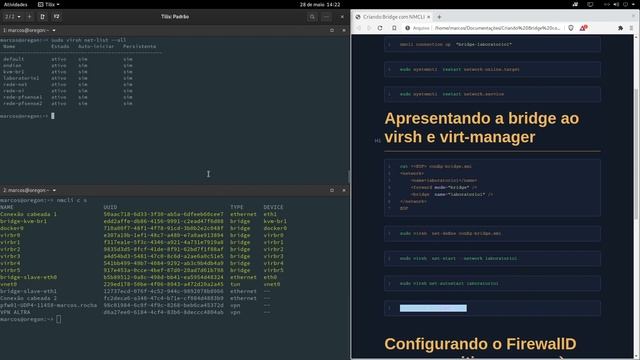Focus the browser address bar path
The height and width of the screenshot is (360, 640).
pos(497,28)
